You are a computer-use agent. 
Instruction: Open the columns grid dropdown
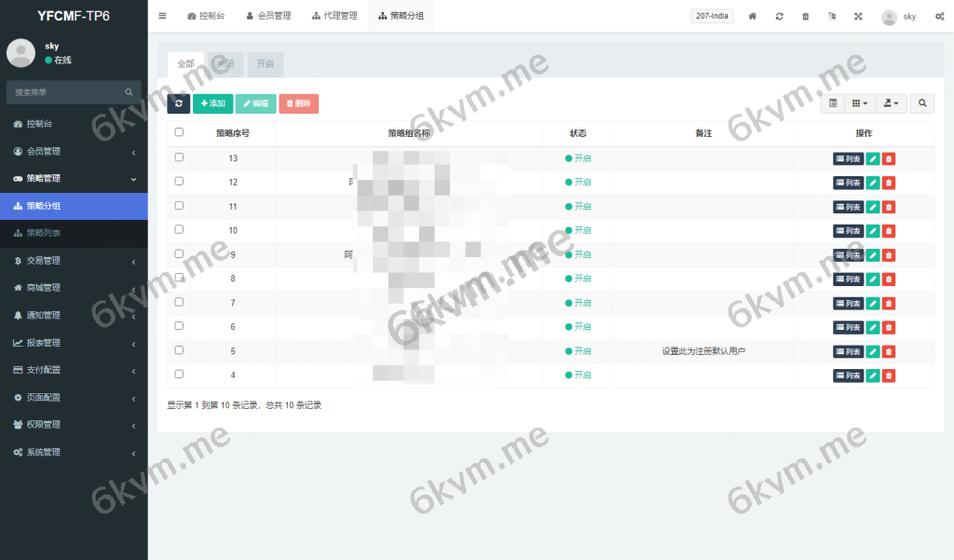[861, 103]
